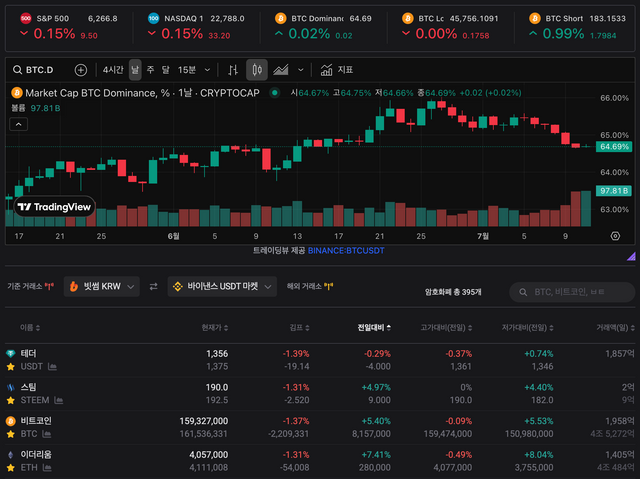The width and height of the screenshot is (640, 479).
Task: Sort the table by 고가대비(전일)
Action: tap(447, 328)
